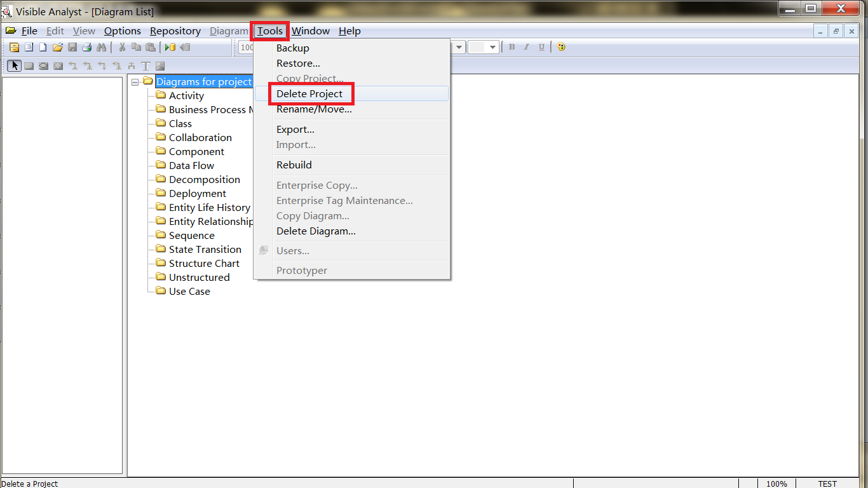Select the picture image tool
868x488 pixels.
tap(160, 65)
